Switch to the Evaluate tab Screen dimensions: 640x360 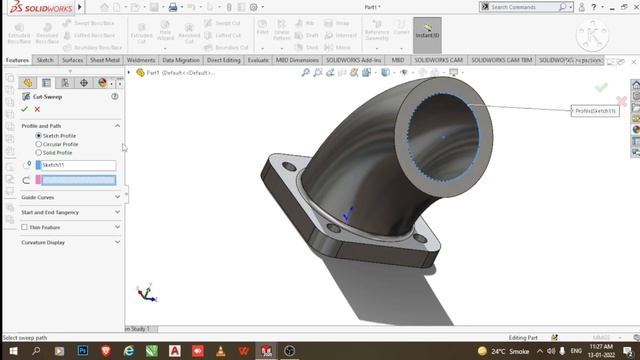click(x=258, y=60)
